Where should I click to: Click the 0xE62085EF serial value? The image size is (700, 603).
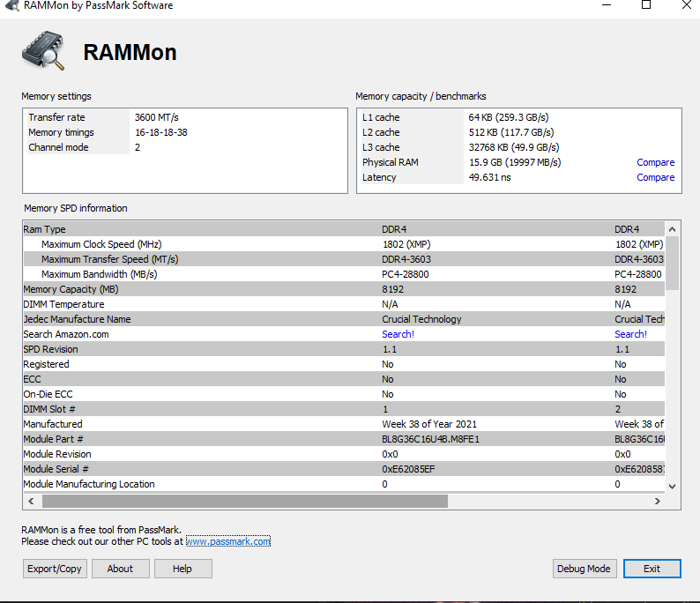point(408,469)
